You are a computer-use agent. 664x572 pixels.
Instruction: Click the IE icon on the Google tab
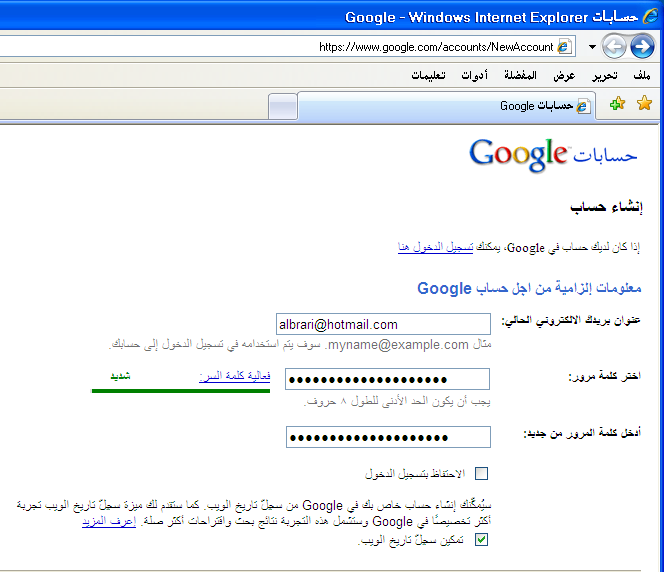click(x=583, y=106)
